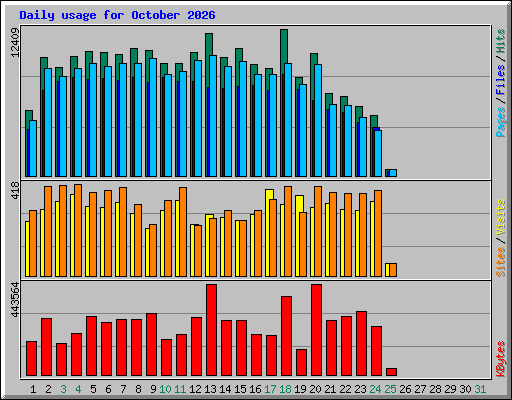This screenshot has width=512, height=400.
Task: Click day 30 on the x-axis
Action: click(465, 389)
